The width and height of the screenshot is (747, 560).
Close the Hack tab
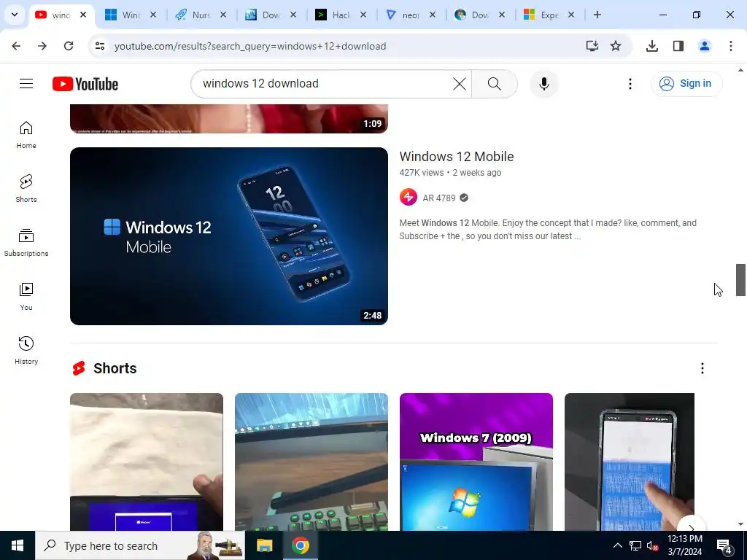point(363,15)
